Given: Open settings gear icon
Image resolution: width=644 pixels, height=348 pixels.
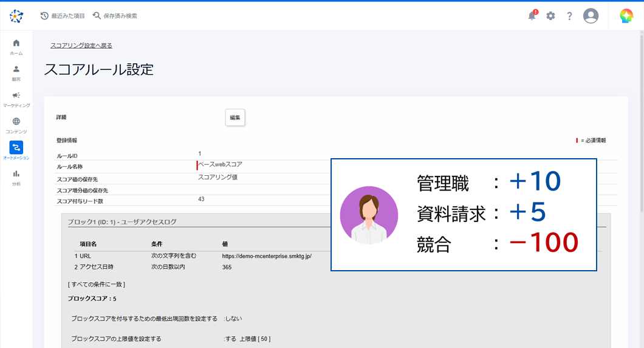Looking at the screenshot, I should (x=550, y=16).
